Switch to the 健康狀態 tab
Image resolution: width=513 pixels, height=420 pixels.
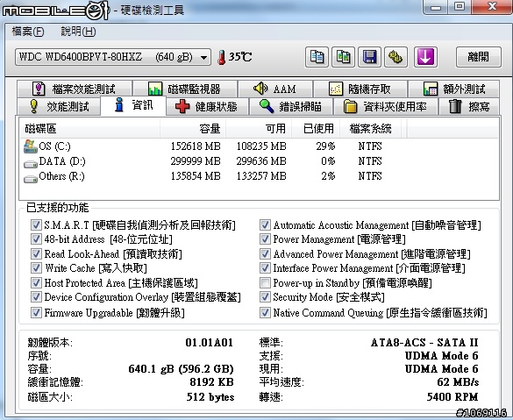point(208,106)
